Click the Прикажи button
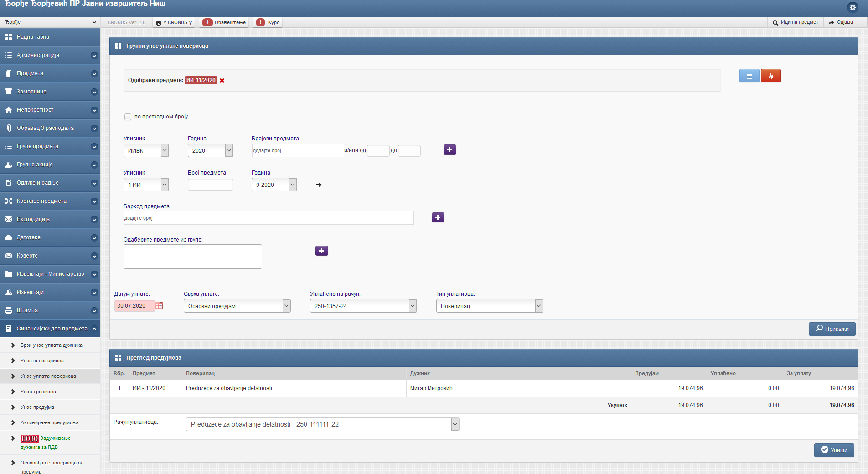This screenshot has height=474, width=868. point(832,329)
